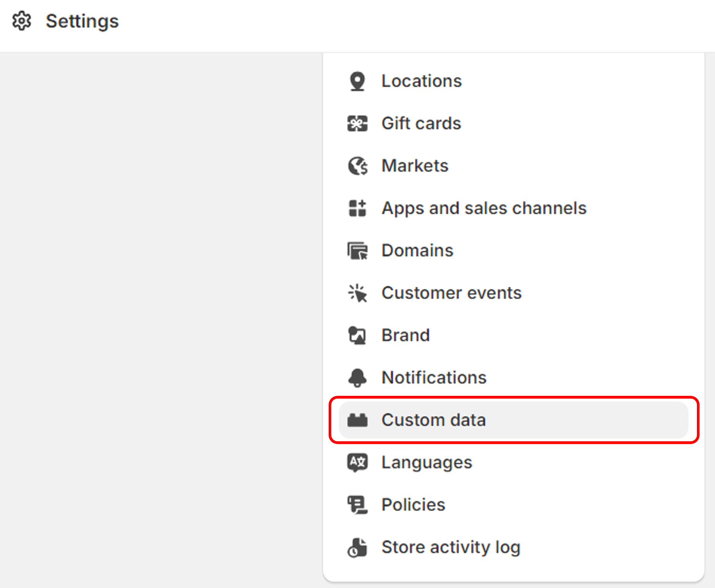The height and width of the screenshot is (588, 715).
Task: Click the Markets globe icon
Action: point(357,166)
